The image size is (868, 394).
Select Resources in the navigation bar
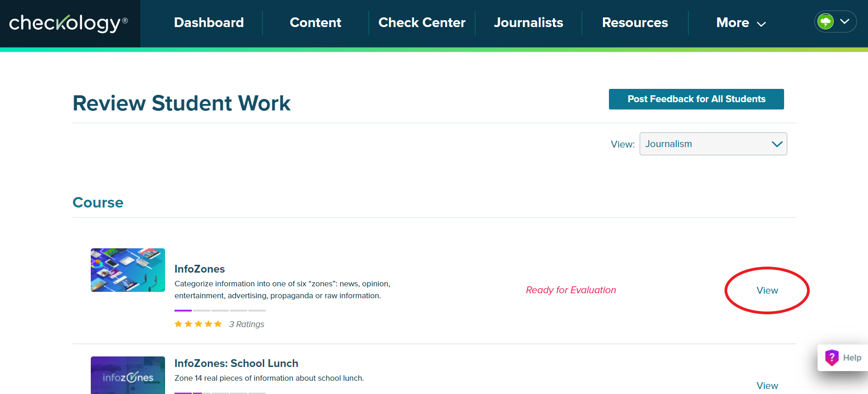(x=635, y=23)
